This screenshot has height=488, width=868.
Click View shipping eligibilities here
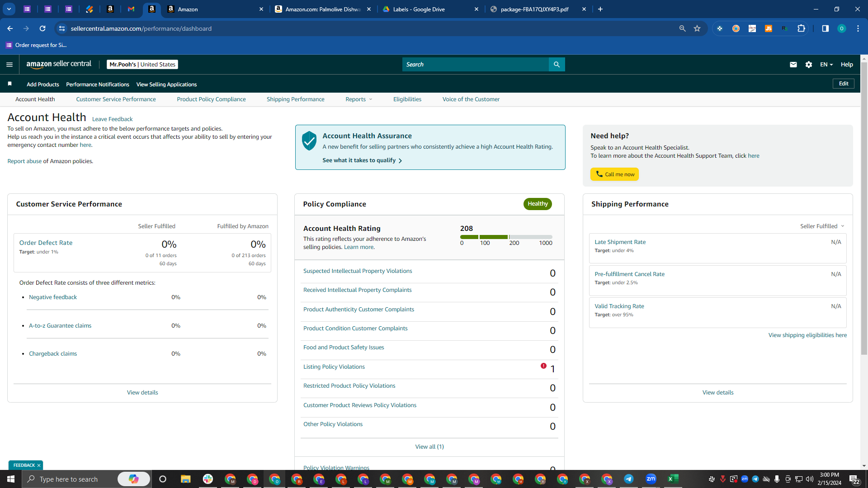pyautogui.click(x=807, y=335)
